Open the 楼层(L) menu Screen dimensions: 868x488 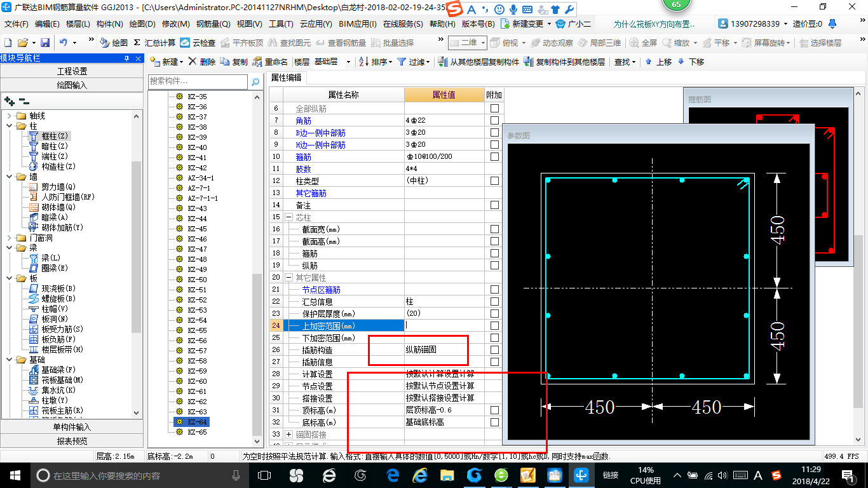[78, 24]
